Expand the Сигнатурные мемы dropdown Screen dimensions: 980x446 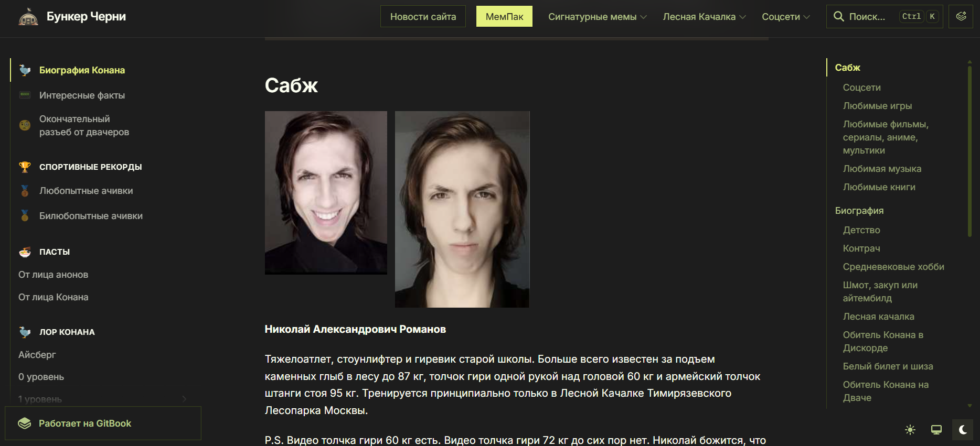click(598, 16)
